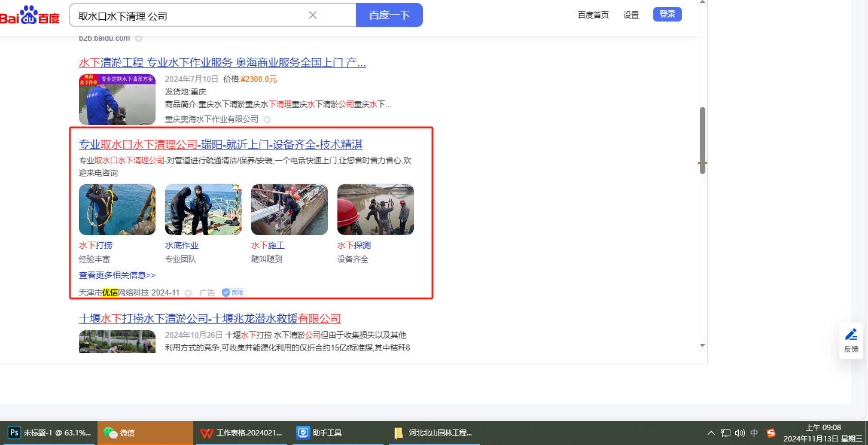Screen dimensions: 868x445
Task: Click the 登录 login button
Action: 668,14
